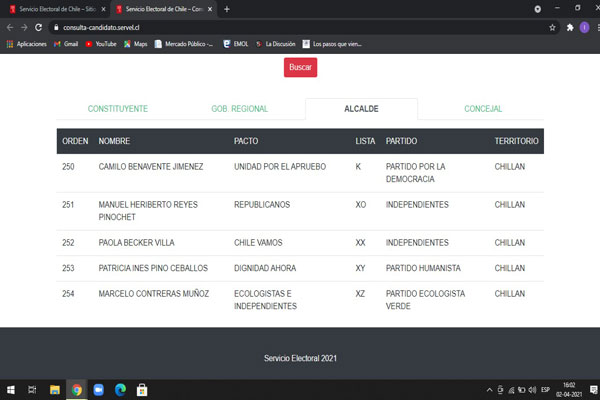The height and width of the screenshot is (400, 600).
Task: Open the Extensions puzzle icon
Action: 569,27
